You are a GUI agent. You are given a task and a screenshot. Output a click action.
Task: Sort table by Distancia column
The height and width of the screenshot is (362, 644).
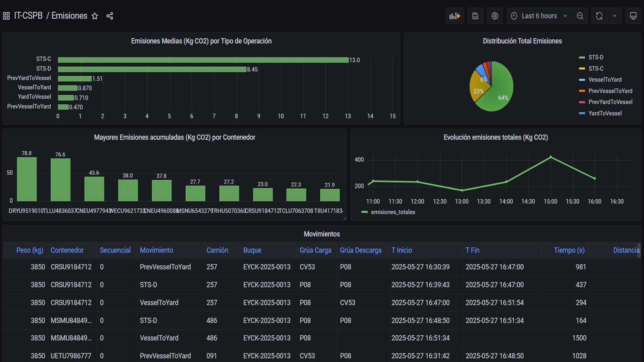pos(626,250)
